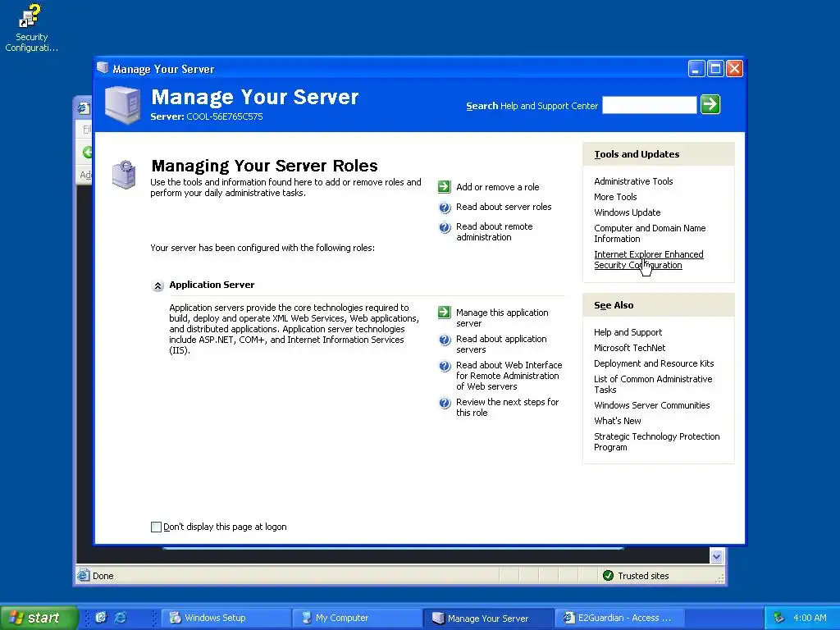
Task: Open Windows Update link
Action: tap(627, 212)
